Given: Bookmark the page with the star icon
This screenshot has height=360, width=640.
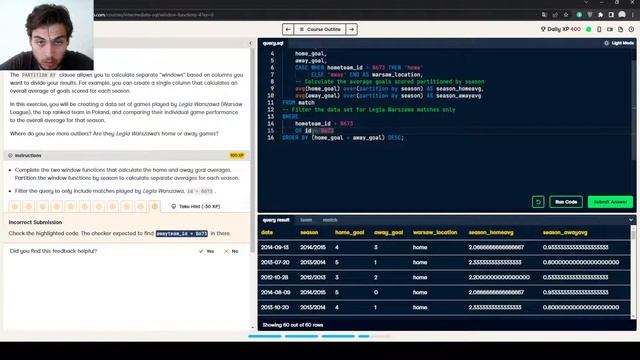Looking at the screenshot, I should pos(566,15).
